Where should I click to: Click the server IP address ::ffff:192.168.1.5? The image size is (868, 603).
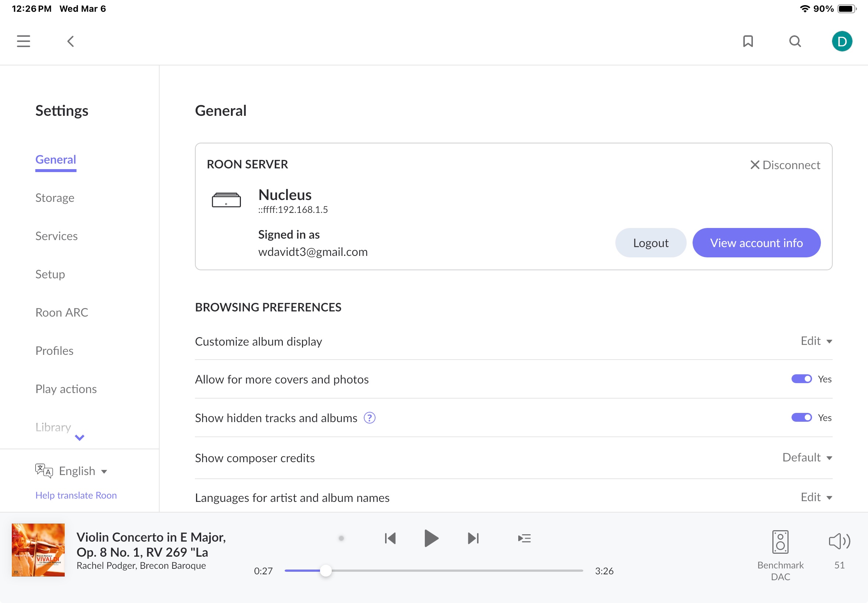click(293, 210)
